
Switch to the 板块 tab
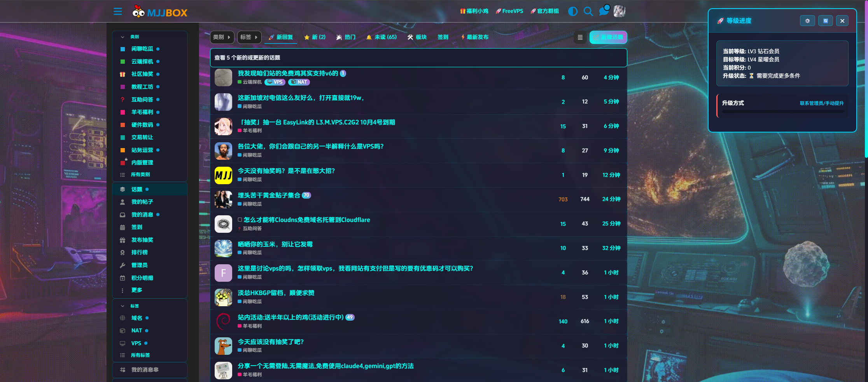pos(417,37)
